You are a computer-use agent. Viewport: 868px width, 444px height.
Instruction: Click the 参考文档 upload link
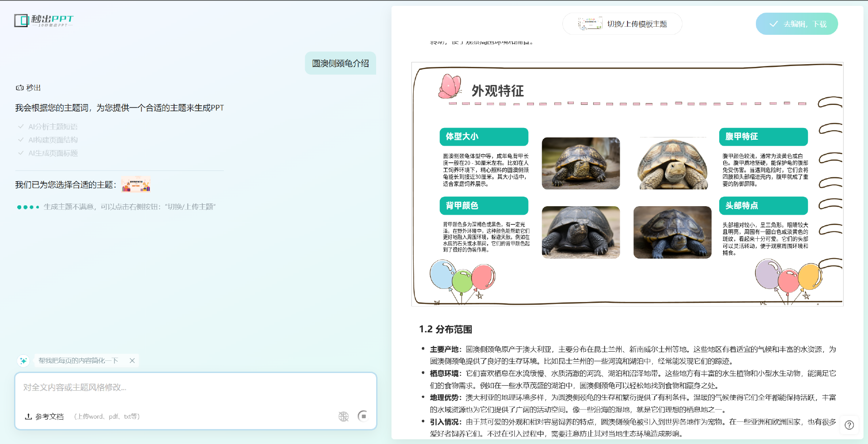pos(49,416)
